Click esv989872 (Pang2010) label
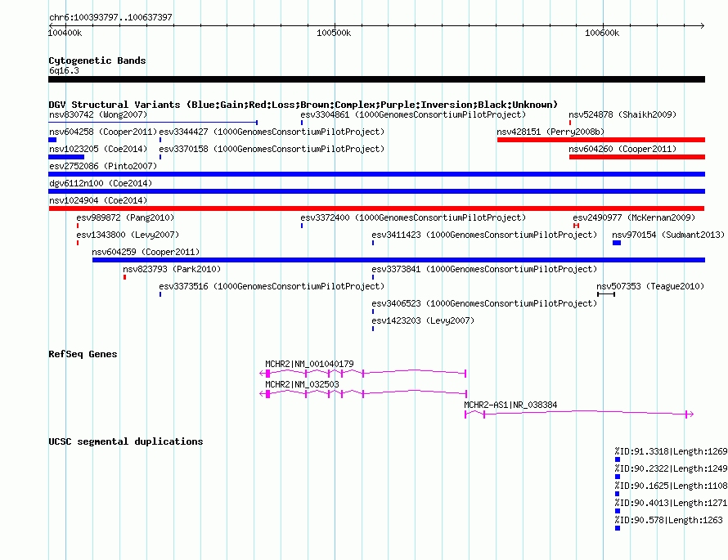Screen dimensions: 728x560 pyautogui.click(x=125, y=217)
